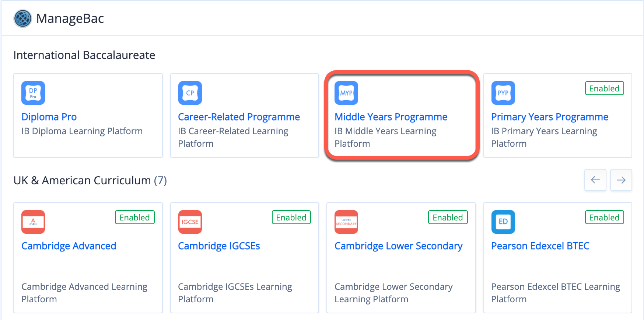This screenshot has height=320, width=644.
Task: Click the CP programme icon
Action: [x=190, y=93]
